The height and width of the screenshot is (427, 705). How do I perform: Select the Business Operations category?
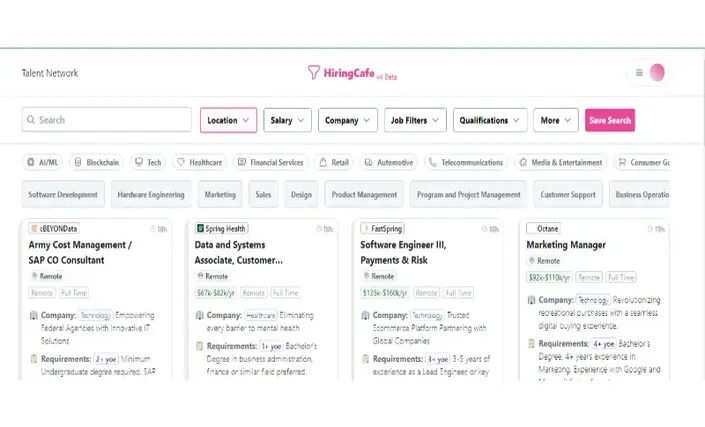click(640, 194)
